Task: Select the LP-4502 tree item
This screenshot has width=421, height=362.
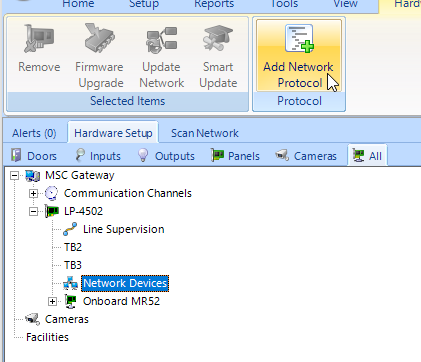Action: [83, 211]
